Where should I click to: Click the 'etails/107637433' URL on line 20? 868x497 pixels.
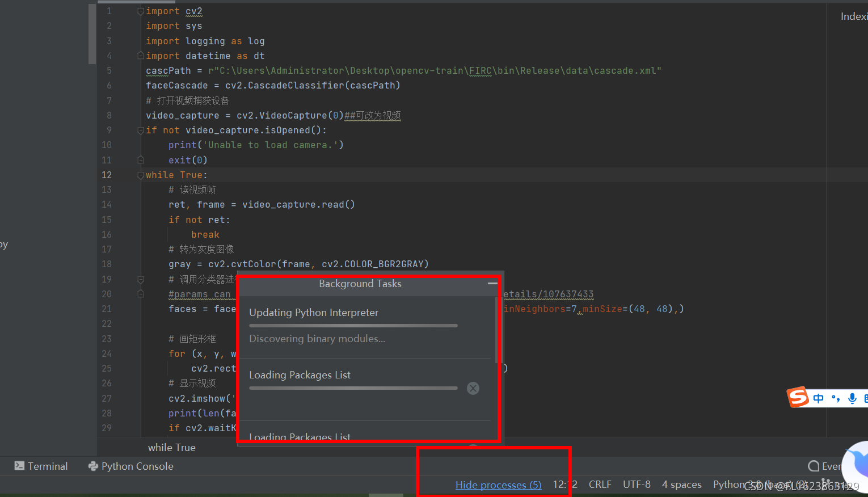(x=548, y=294)
